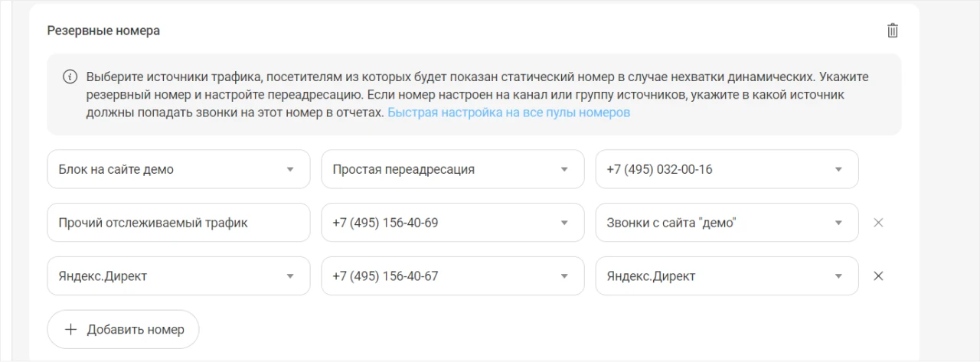Open the Быстрая настройка на все пулы номеров link

[508, 112]
